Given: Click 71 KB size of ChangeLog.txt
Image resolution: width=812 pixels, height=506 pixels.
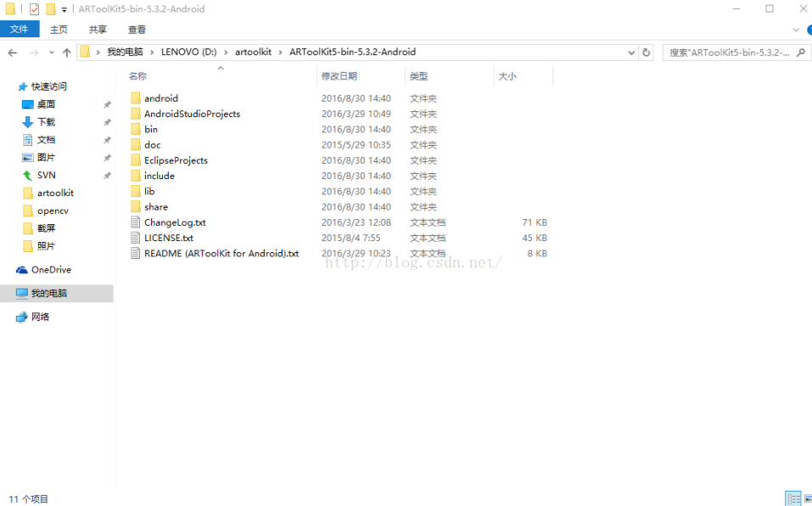Looking at the screenshot, I should (535, 222).
